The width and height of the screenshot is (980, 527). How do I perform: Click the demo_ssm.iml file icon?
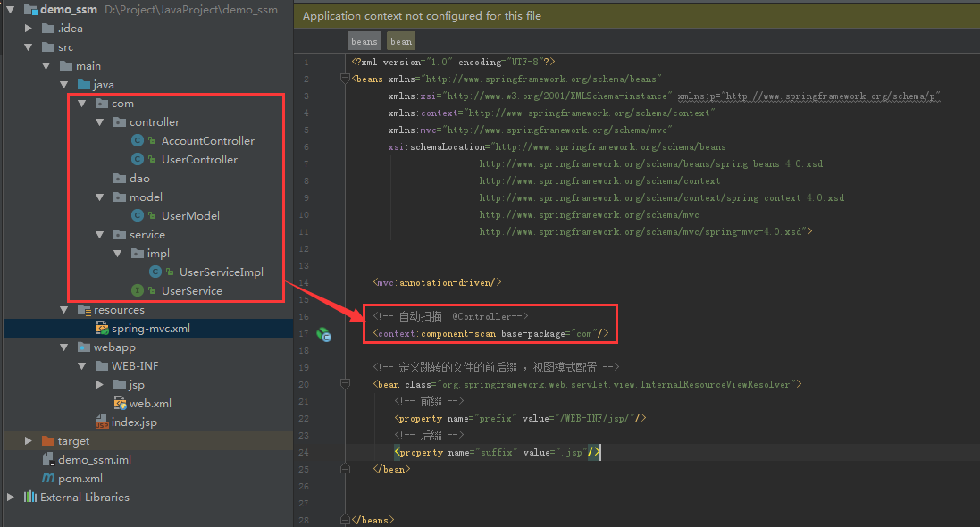(48, 459)
